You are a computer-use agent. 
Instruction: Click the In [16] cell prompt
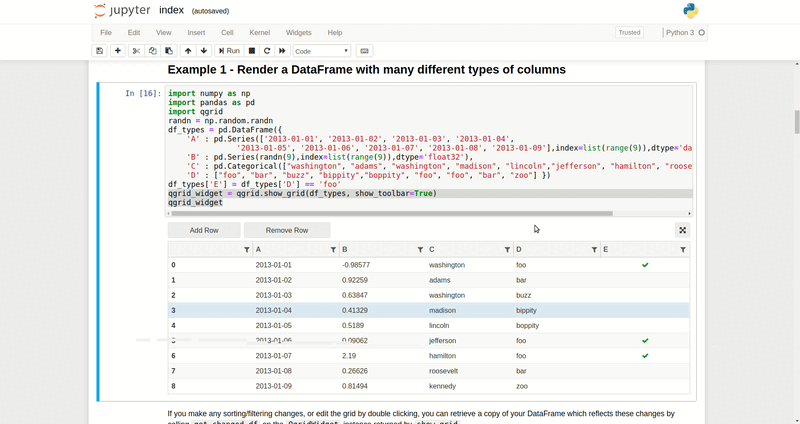(x=143, y=93)
